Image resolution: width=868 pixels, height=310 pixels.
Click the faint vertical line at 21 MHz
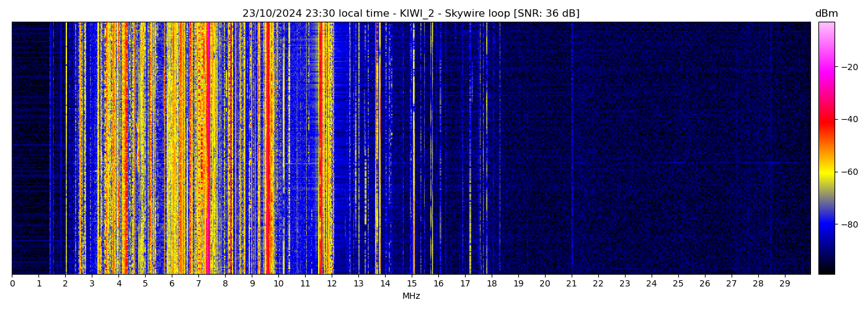(x=572, y=149)
